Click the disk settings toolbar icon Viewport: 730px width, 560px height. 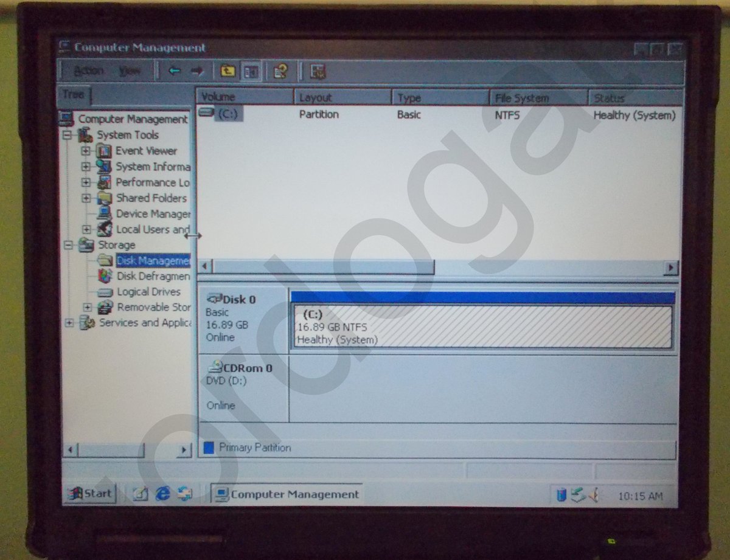(x=318, y=72)
